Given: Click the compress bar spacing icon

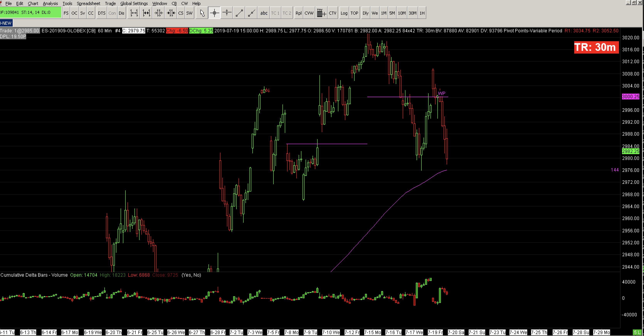Looking at the screenshot, I should pyautogui.click(x=159, y=13).
